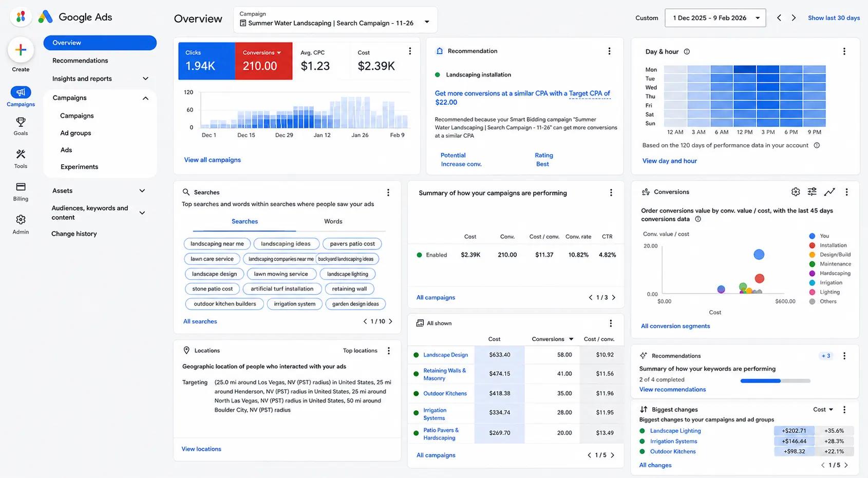Open Conversions card settings gear
Viewport: 868px width, 478px height.
coord(796,192)
